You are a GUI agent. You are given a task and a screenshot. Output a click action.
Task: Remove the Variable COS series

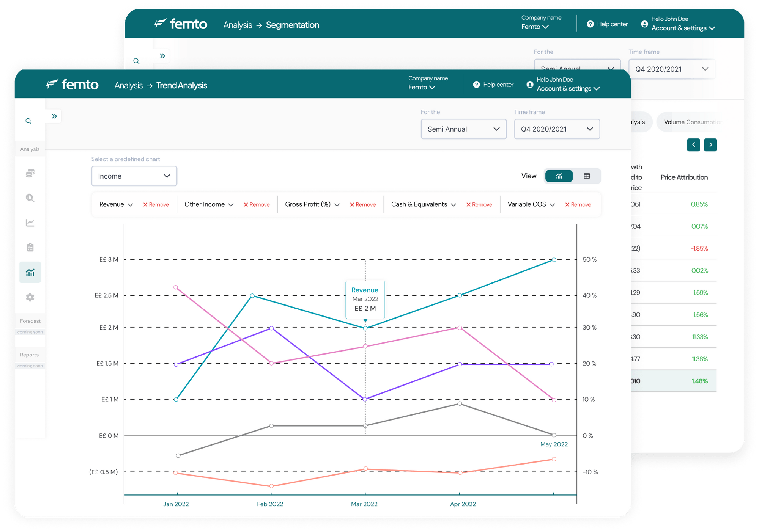pyautogui.click(x=578, y=204)
